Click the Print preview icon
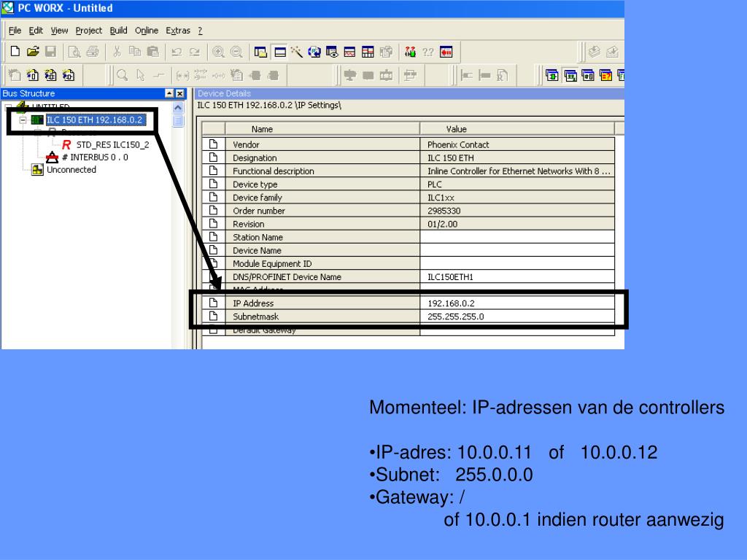 click(x=74, y=52)
